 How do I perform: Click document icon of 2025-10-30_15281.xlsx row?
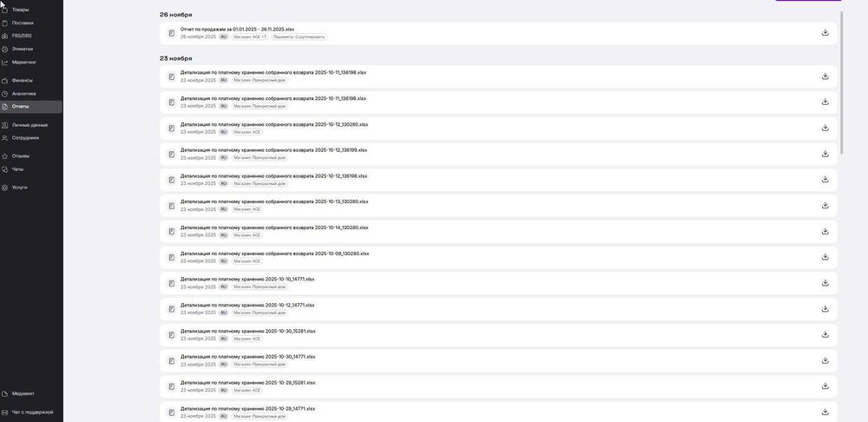click(172, 335)
